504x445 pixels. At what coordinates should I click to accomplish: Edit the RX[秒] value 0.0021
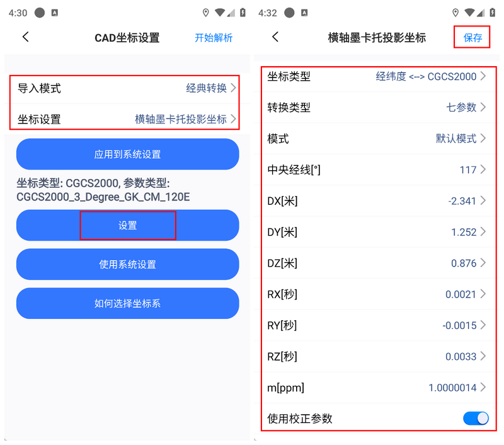point(376,294)
